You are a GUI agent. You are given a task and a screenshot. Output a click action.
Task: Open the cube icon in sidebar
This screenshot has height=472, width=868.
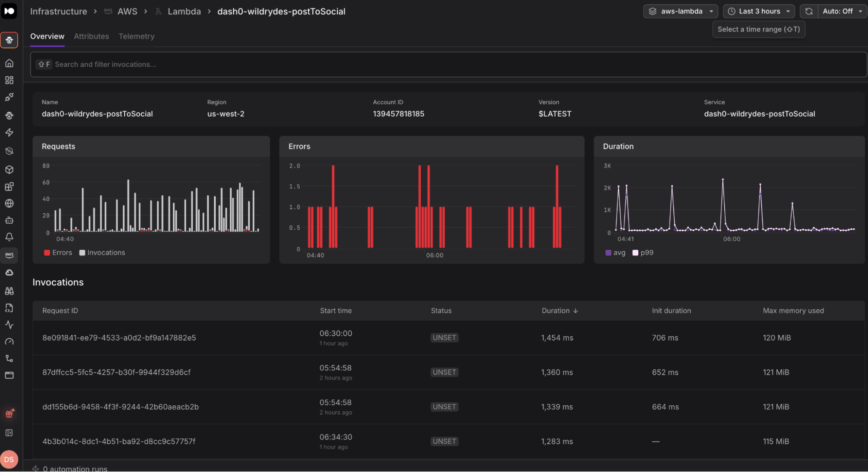point(9,170)
